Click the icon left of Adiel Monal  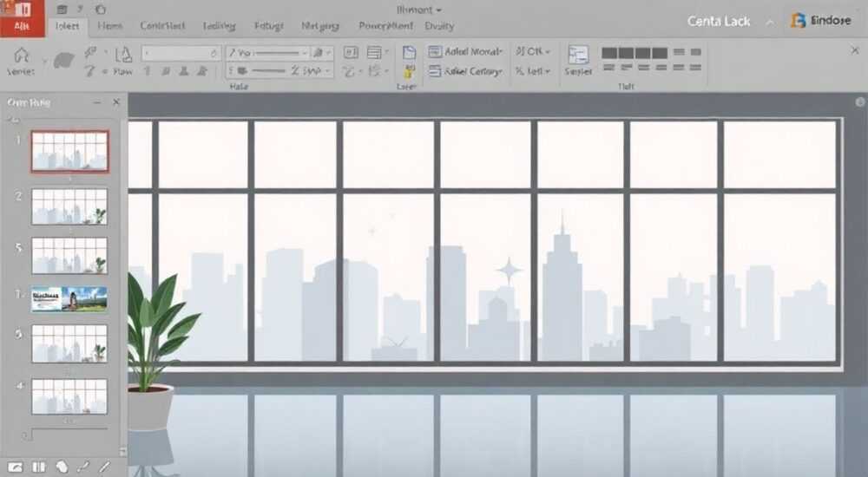tap(435, 51)
